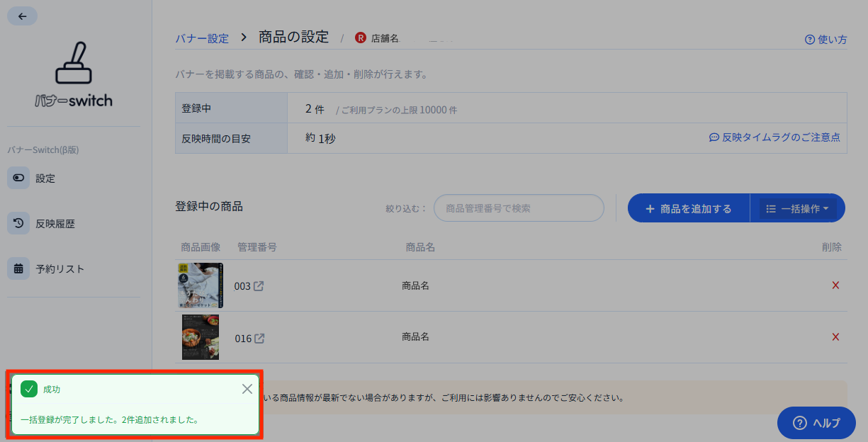
Task: Click the 商品名 column header
Action: tap(420, 247)
